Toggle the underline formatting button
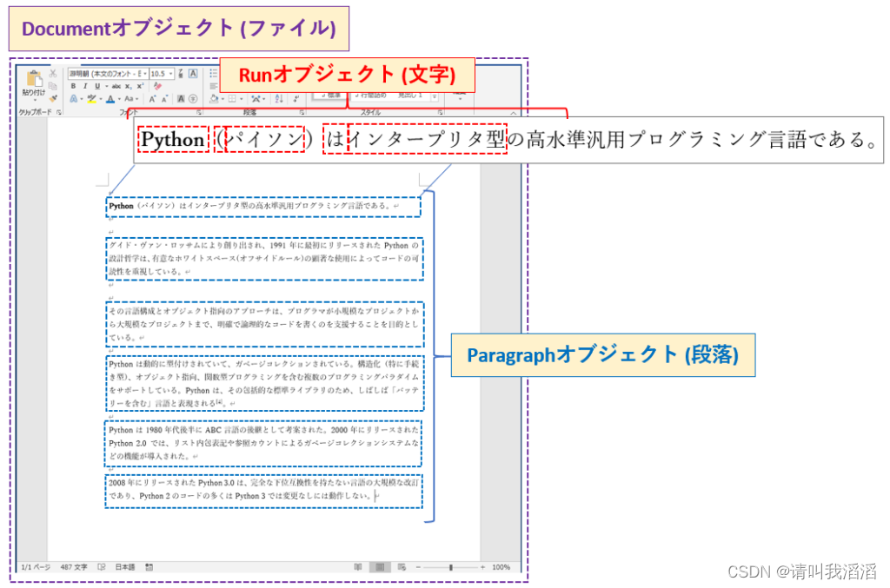The width and height of the screenshot is (890, 588). [x=98, y=86]
